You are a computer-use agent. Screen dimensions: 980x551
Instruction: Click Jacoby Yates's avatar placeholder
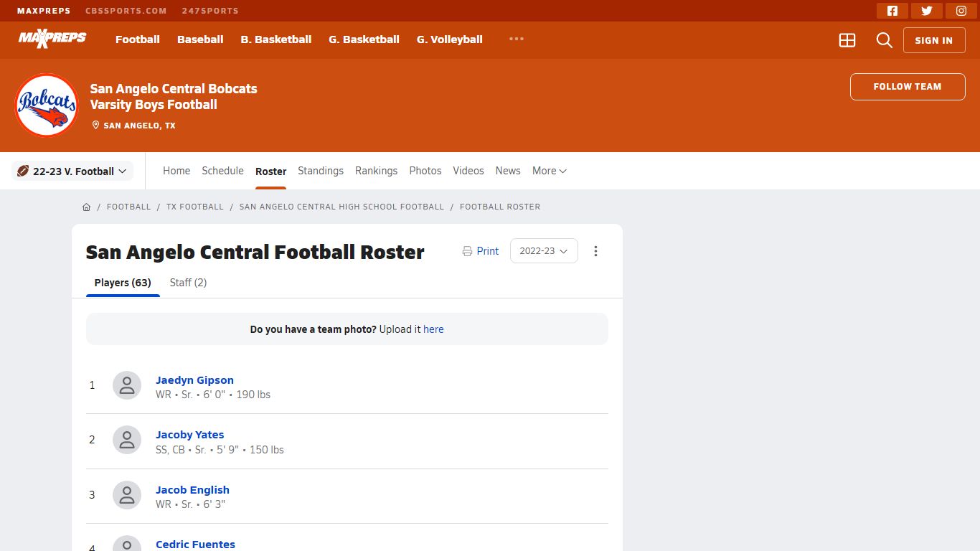coord(127,441)
